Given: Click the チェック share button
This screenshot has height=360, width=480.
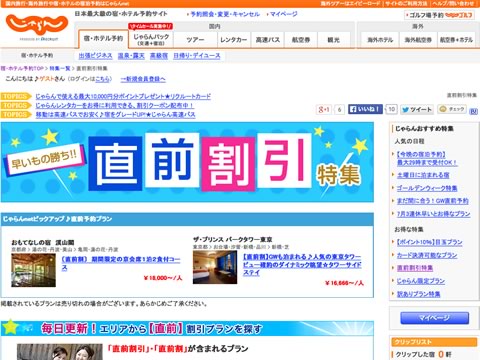Looking at the screenshot, I should click(x=452, y=109).
